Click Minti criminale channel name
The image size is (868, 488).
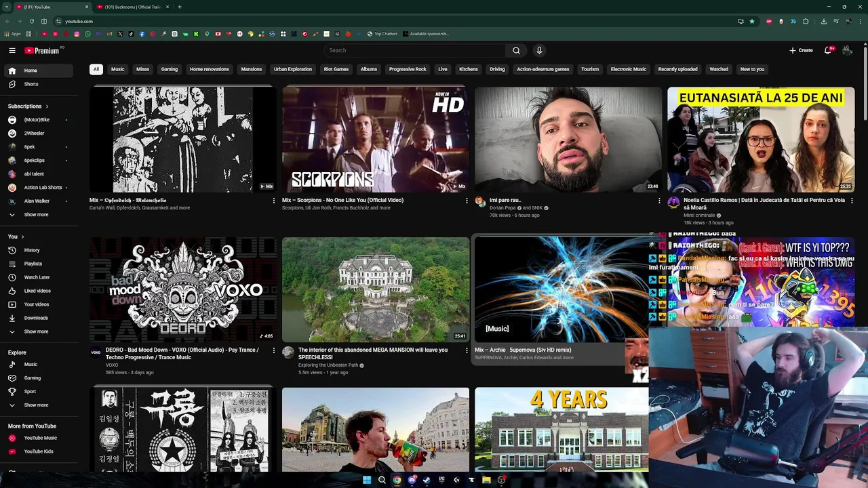(699, 216)
